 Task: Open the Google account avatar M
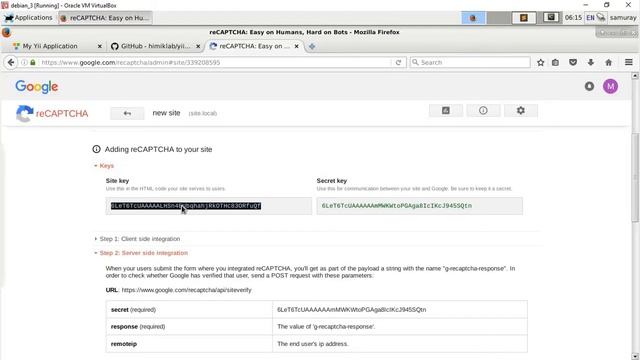pos(610,86)
